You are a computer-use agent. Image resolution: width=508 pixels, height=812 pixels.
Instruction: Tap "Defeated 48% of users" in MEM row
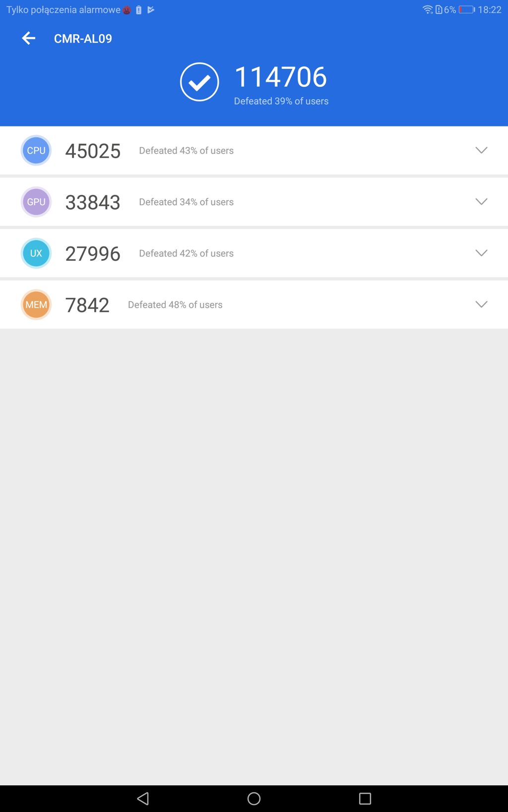pyautogui.click(x=175, y=305)
